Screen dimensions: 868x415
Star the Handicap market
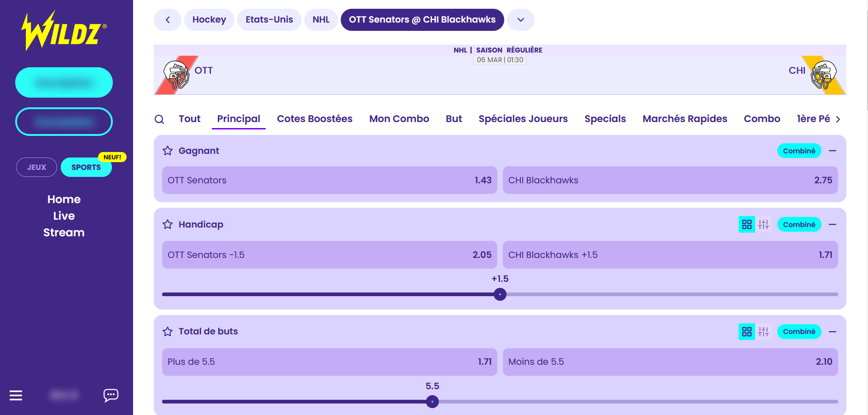(x=168, y=224)
